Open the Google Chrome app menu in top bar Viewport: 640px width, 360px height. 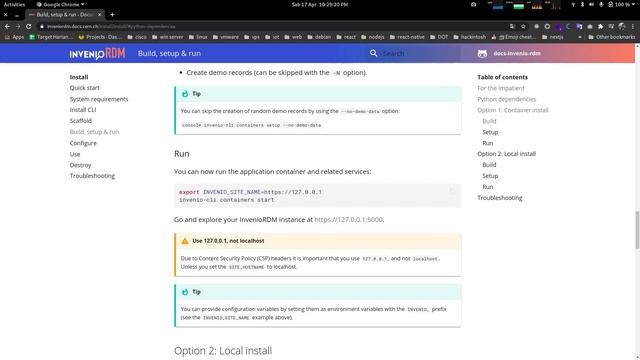60,4
